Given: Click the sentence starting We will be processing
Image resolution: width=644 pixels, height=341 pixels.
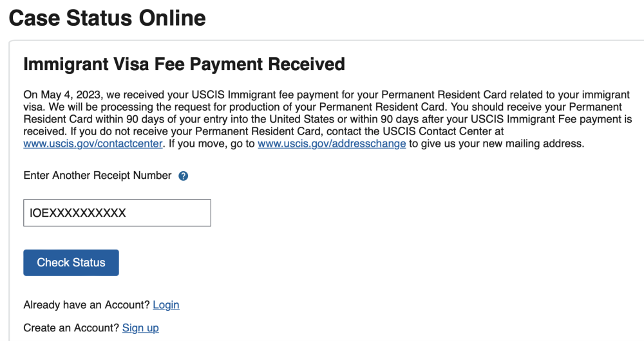Looking at the screenshot, I should (x=247, y=107).
